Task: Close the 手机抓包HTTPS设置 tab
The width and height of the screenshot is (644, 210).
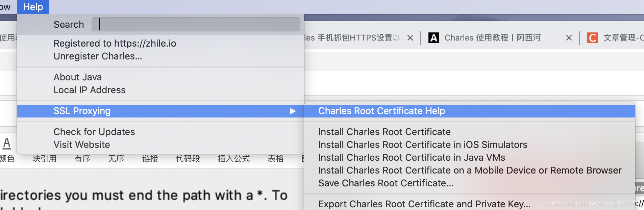Action: (410, 38)
